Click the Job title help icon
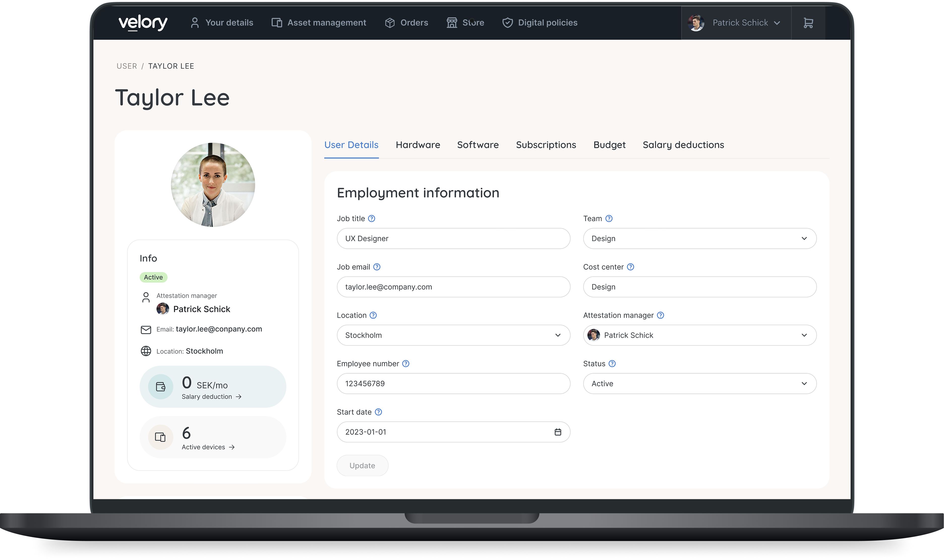 coord(371,219)
